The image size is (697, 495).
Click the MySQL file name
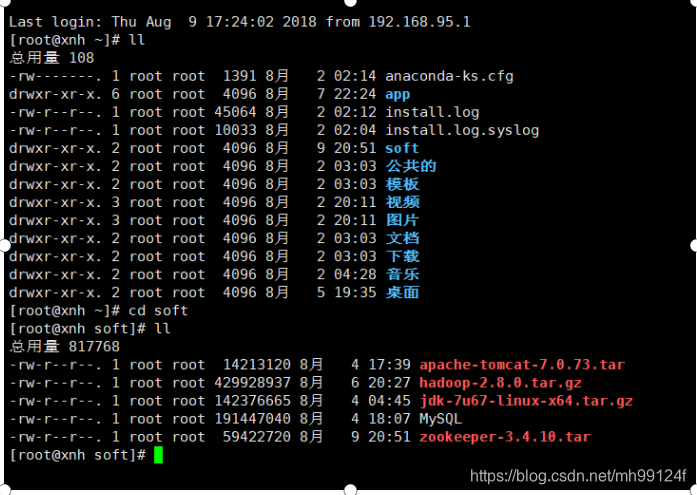pos(441,419)
